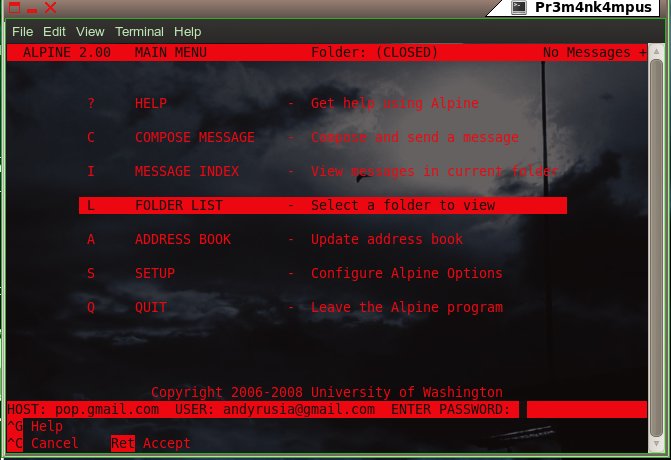Click 'Update address book' description
This screenshot has width=671, height=460.
click(x=387, y=239)
